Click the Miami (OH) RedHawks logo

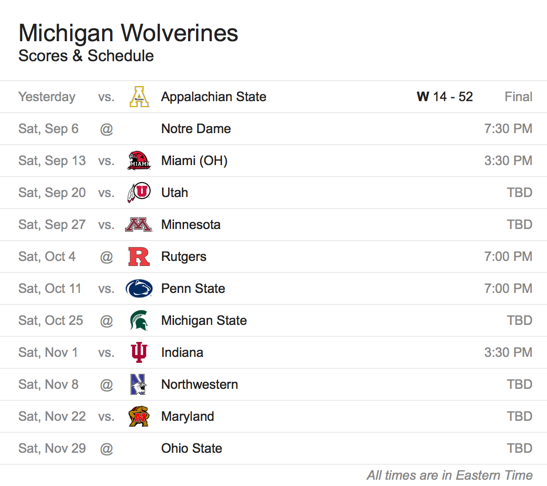pyautogui.click(x=139, y=160)
